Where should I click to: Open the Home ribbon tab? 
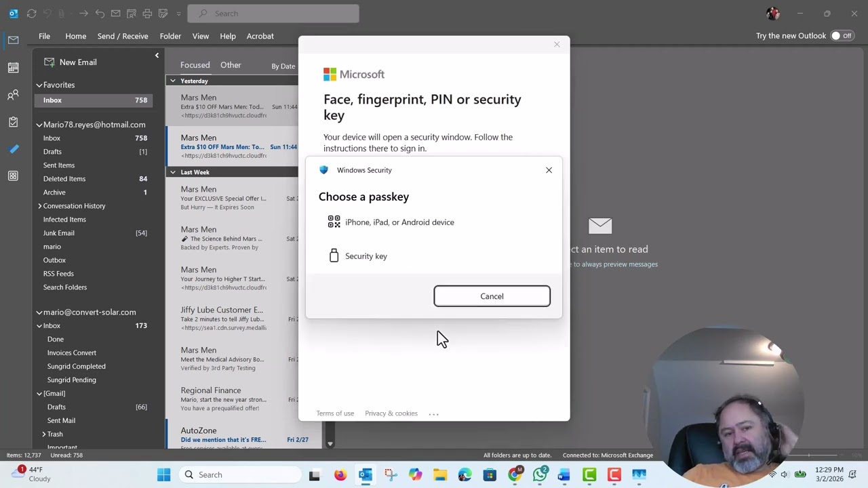click(x=75, y=36)
